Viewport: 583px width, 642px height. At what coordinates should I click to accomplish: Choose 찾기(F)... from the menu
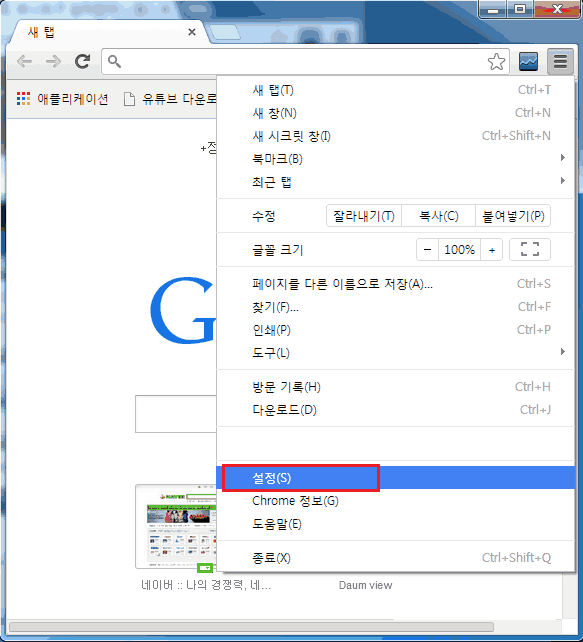[395, 307]
